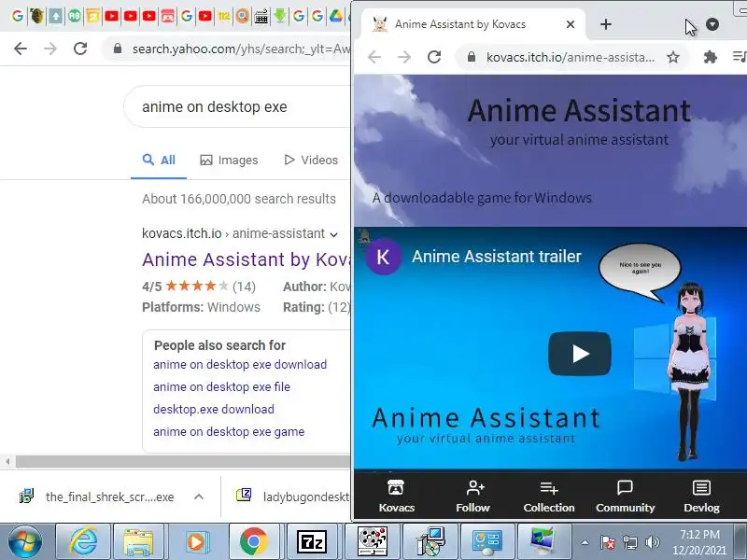Click 'desktop.exe download' suggestion
747x560 pixels.
click(x=214, y=409)
